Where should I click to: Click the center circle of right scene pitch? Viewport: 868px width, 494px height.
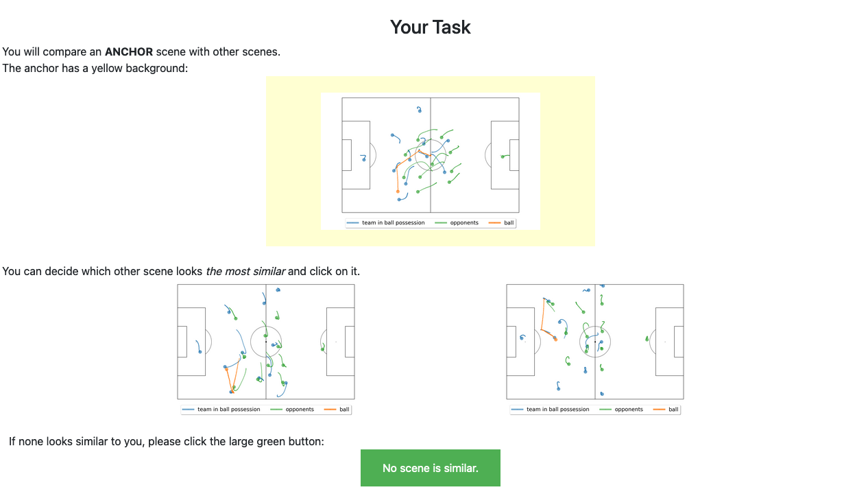[x=595, y=342]
